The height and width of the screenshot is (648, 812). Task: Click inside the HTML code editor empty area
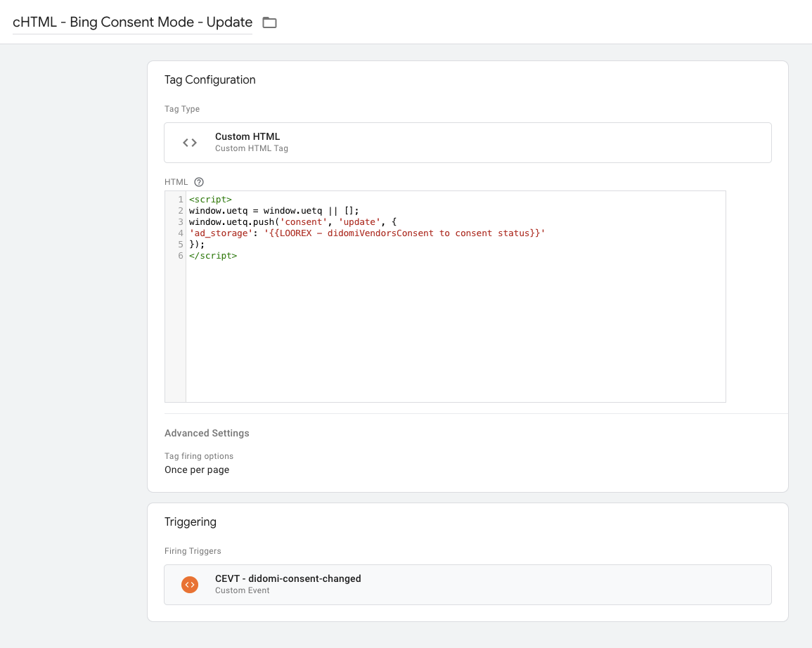[x=456, y=331]
